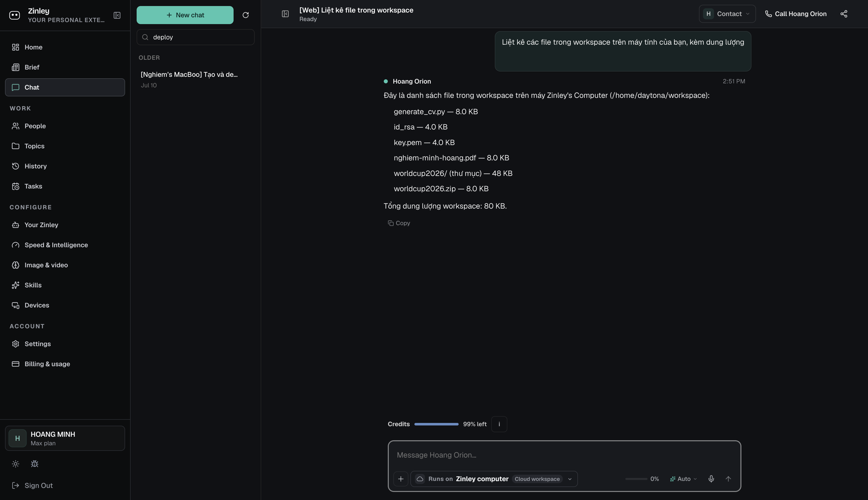Click the user message bubble Liệt kê các file
Viewport: 868px width, 500px height.
click(623, 51)
